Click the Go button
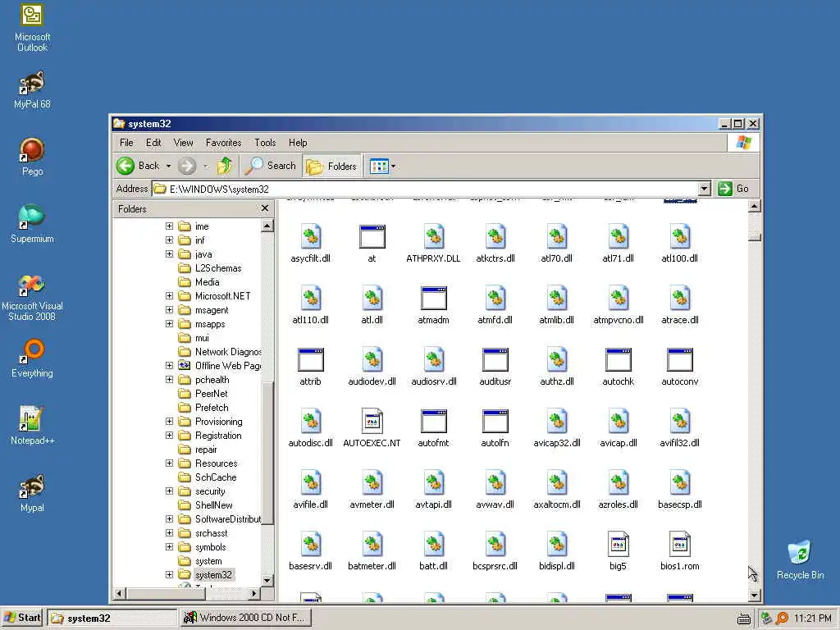Viewport: 840px width, 630px height. 733,189
